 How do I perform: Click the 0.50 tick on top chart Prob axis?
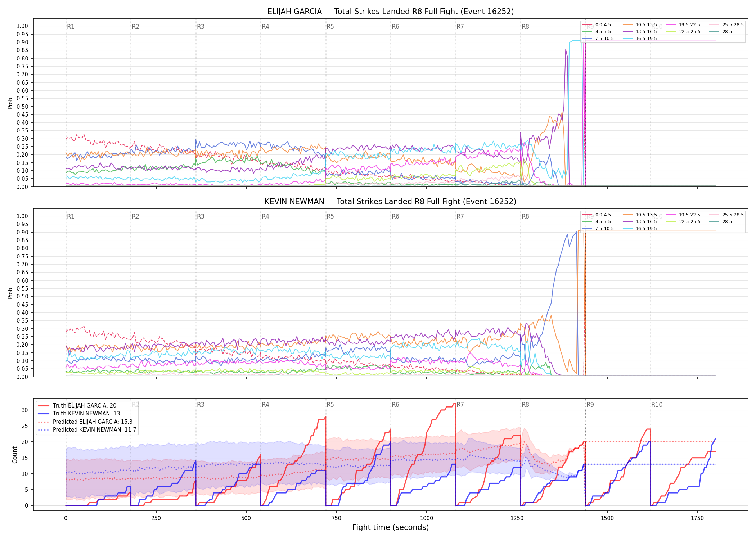coord(22,107)
